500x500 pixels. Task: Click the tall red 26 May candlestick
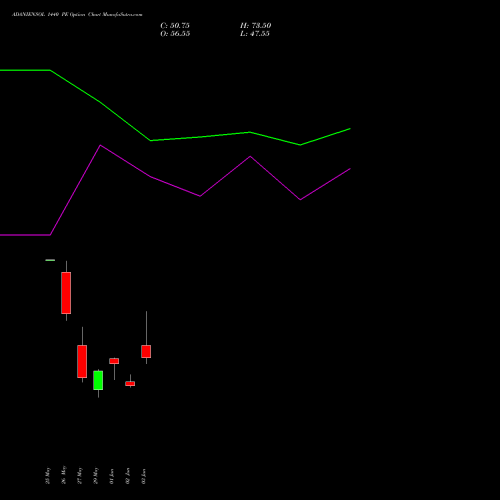(x=66, y=293)
